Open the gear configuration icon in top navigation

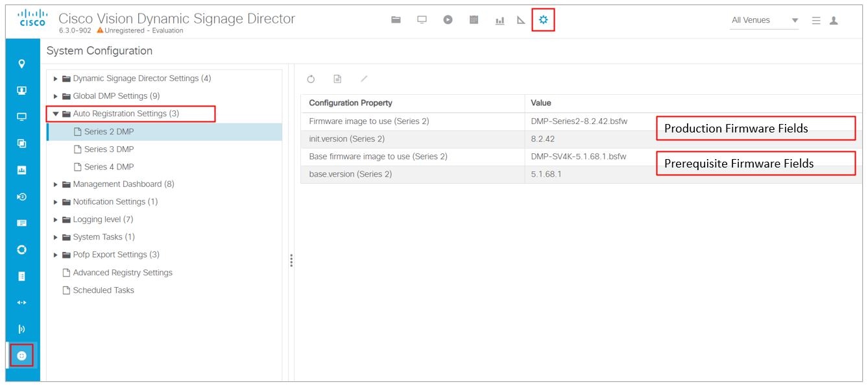click(543, 20)
